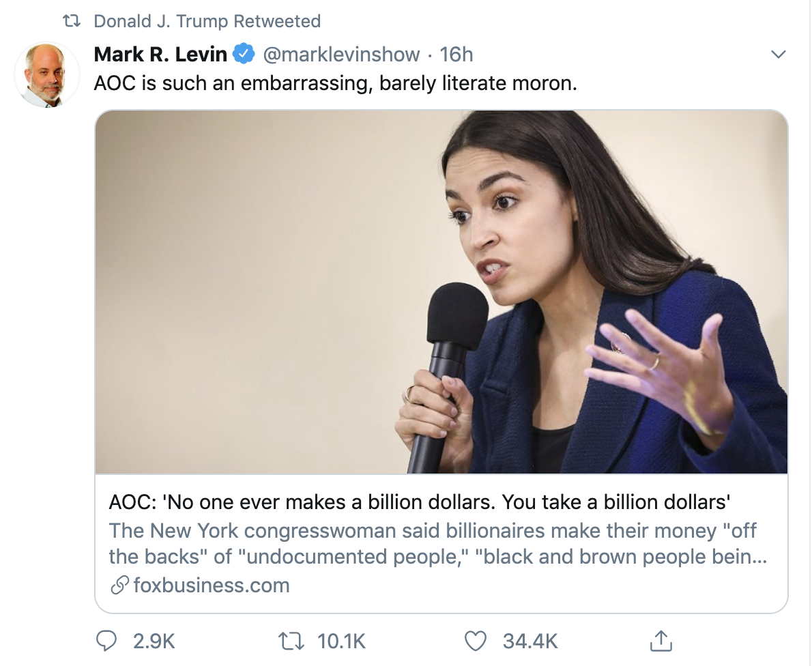Viewport: 812px width, 666px height.
Task: Click the 34.4K likes count
Action: click(x=530, y=641)
